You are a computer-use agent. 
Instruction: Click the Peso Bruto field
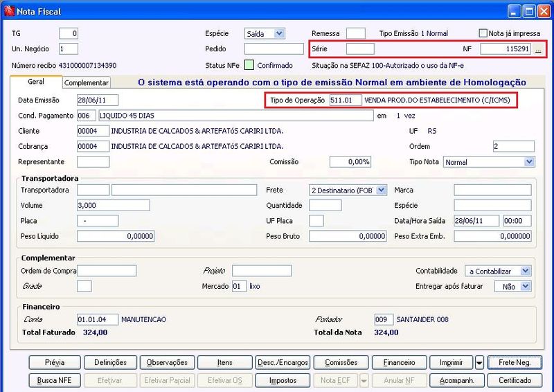pyautogui.click(x=348, y=236)
